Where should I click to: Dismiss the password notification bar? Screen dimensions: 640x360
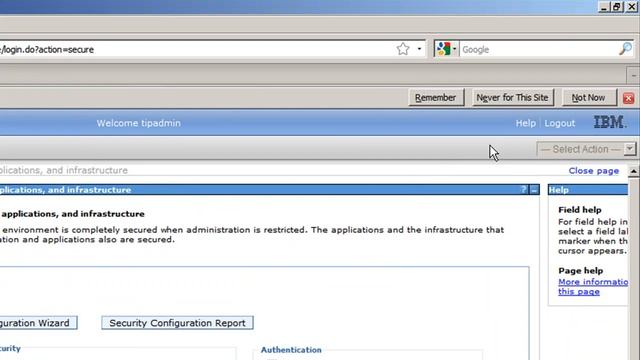(x=629, y=98)
